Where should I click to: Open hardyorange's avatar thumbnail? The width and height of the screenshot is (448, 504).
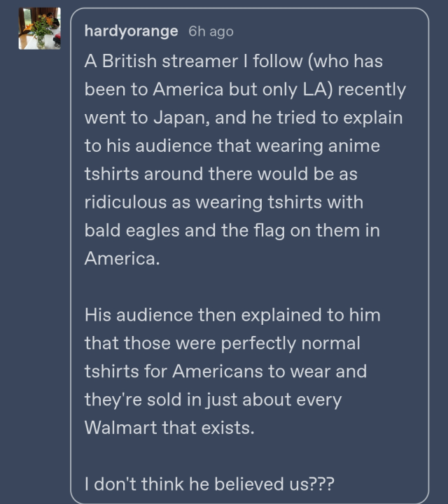click(39, 29)
